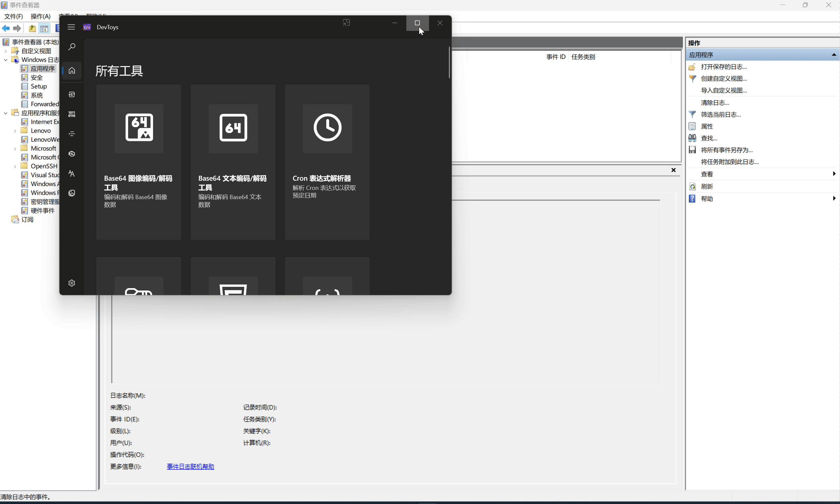Open the Converters category in DevToys sidebar

pos(72,94)
